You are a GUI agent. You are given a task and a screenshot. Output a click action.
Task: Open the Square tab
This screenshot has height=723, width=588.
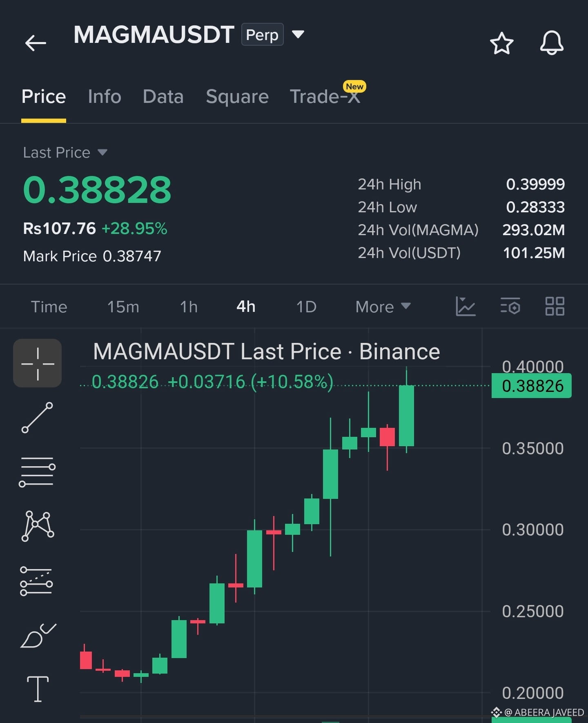(237, 97)
